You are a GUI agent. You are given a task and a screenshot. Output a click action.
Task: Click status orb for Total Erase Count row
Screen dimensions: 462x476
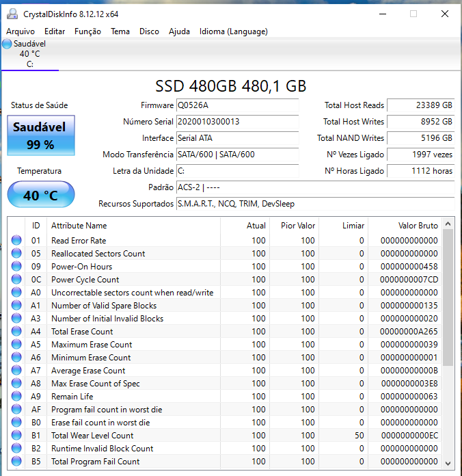[x=16, y=331]
